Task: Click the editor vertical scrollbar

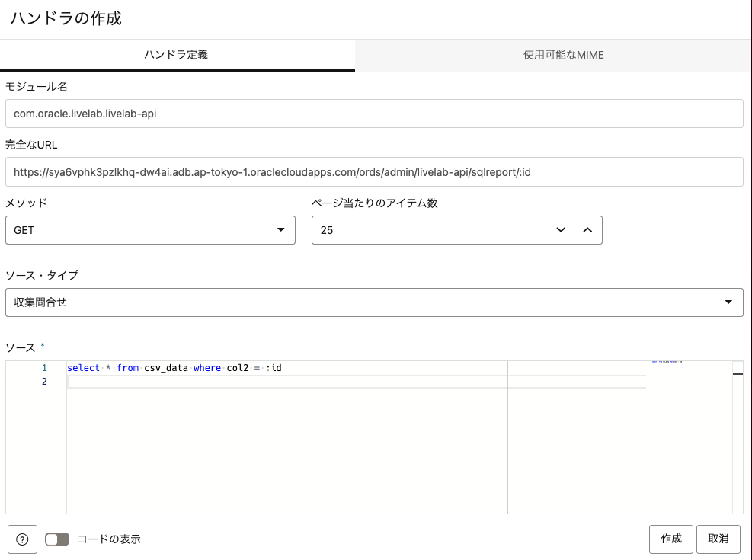Action: click(738, 437)
